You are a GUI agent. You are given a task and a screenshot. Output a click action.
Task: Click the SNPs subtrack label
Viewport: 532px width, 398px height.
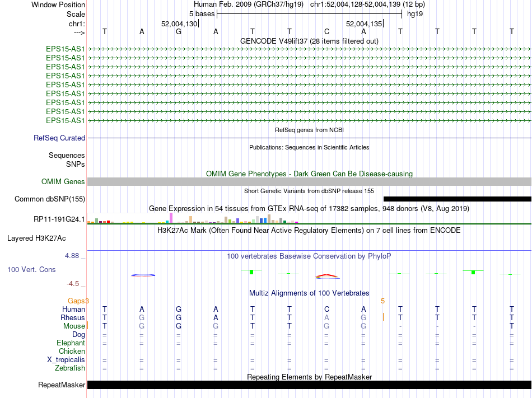tap(76, 164)
